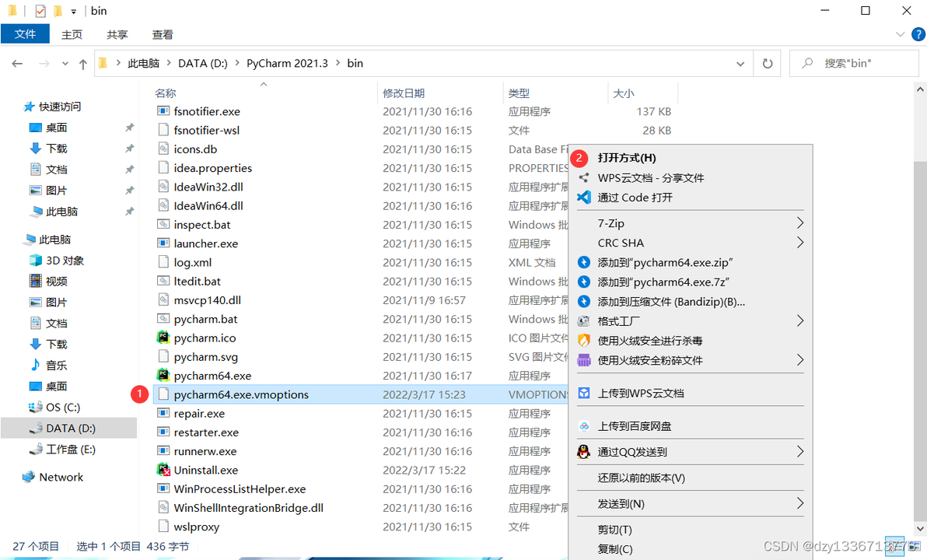This screenshot has height=560, width=927.
Task: Click the fsnotifier.exe file icon
Action: pyautogui.click(x=163, y=111)
